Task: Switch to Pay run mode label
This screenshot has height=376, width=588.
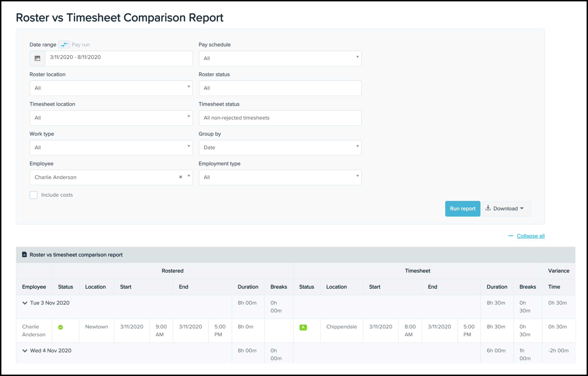Action: click(81, 45)
